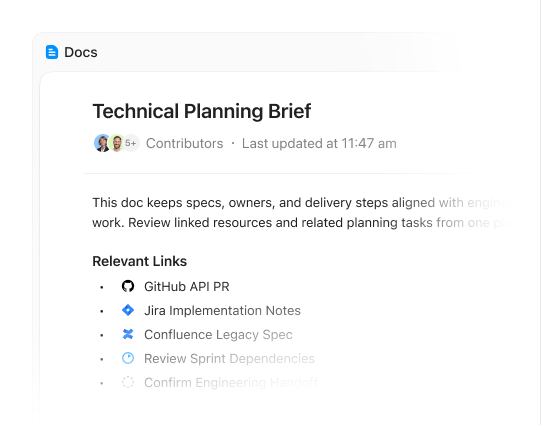Viewport: 541px width, 425px height.
Task: Select the Technical Planning Brief title
Action: click(202, 111)
